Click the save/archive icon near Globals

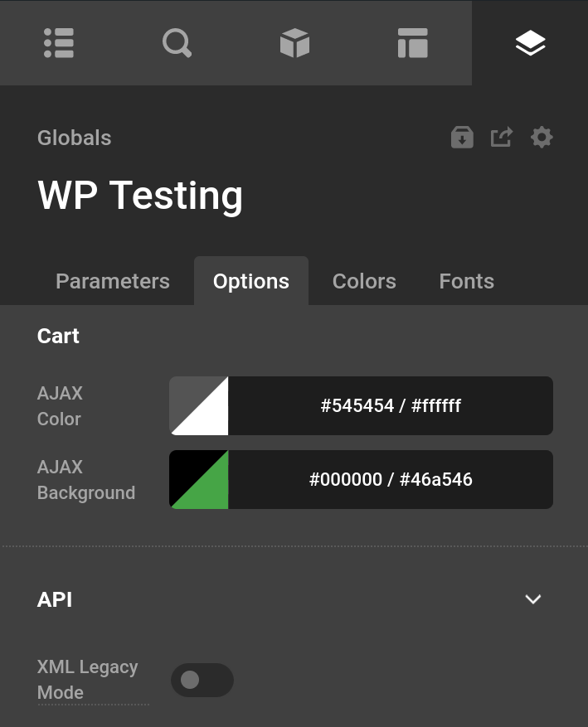point(462,137)
